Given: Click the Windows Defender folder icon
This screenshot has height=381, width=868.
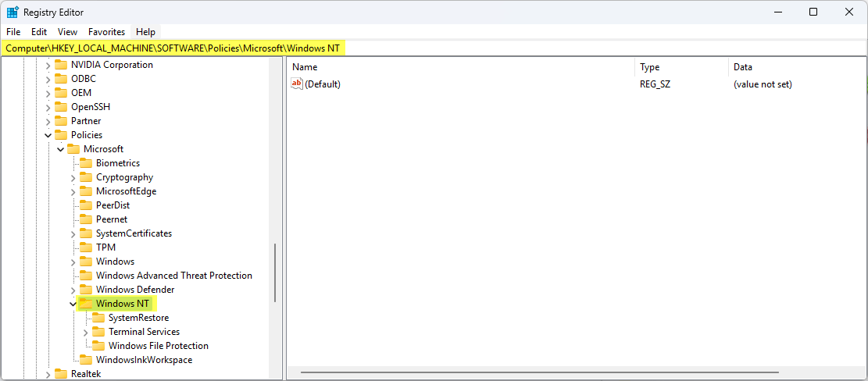Looking at the screenshot, I should tap(86, 290).
